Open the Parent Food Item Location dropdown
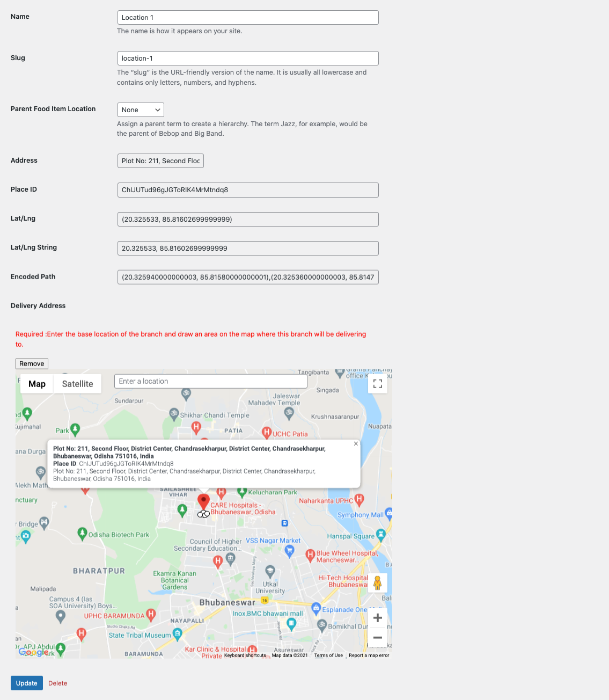Image resolution: width=609 pixels, height=700 pixels. pos(141,110)
